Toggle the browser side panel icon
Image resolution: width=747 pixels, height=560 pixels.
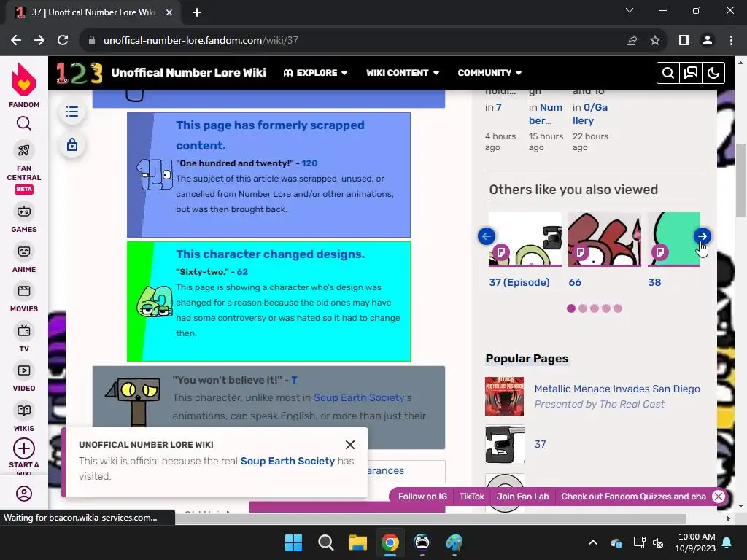pos(684,41)
